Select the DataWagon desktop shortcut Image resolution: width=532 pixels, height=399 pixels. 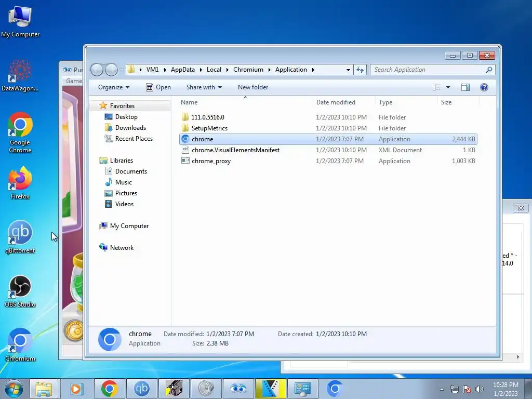pos(20,75)
